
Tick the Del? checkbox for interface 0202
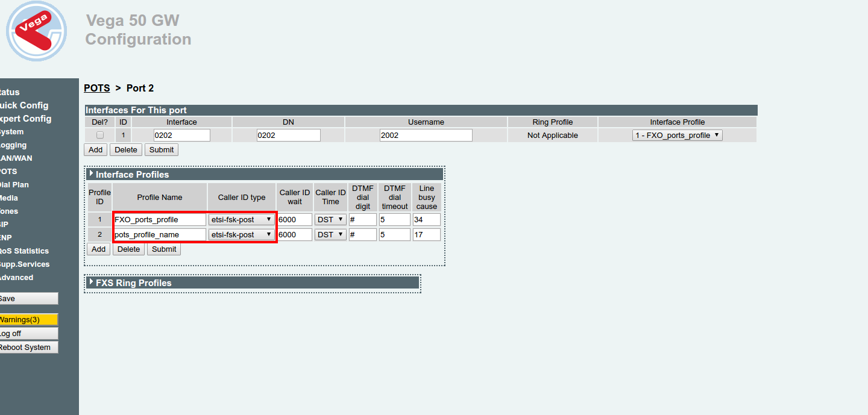click(100, 136)
